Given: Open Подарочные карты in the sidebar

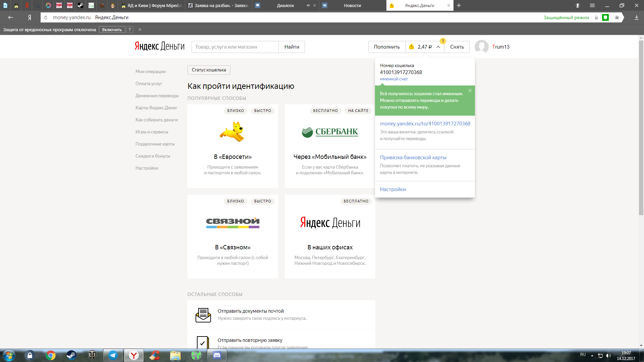Looking at the screenshot, I should coord(155,144).
